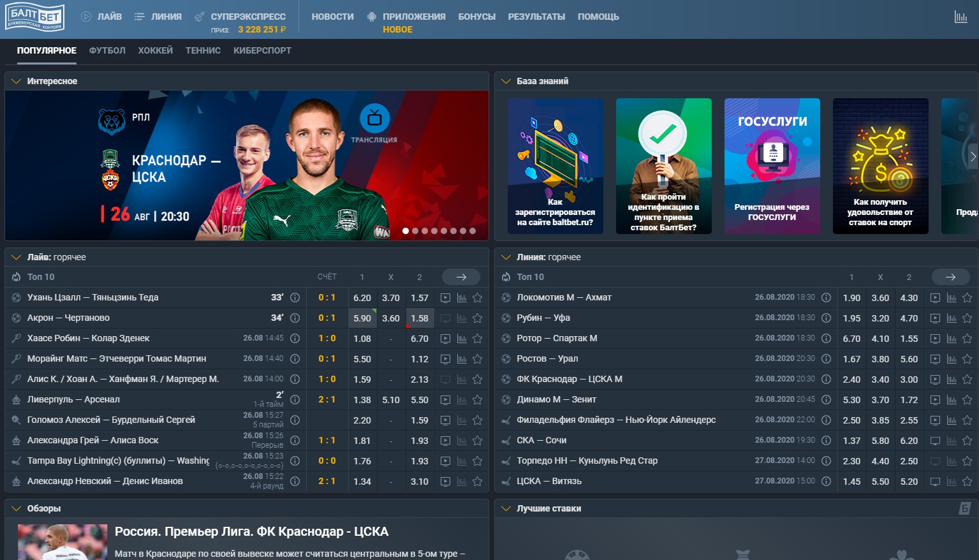This screenshot has width=979, height=560.
Task: Collapse the База знаний section
Action: (506, 81)
